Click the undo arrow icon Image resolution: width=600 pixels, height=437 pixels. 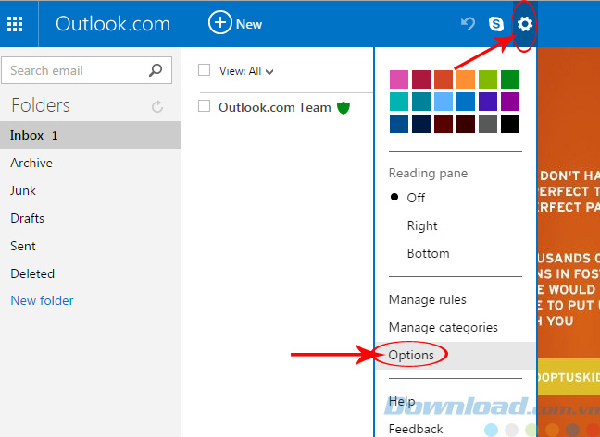(468, 24)
